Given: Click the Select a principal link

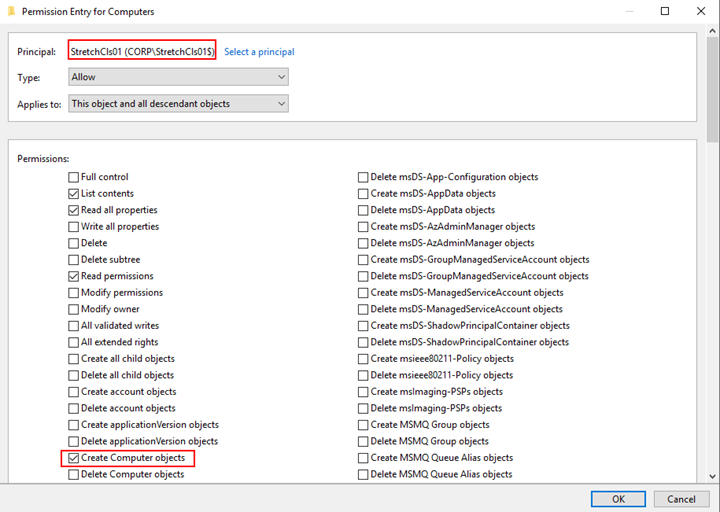Looking at the screenshot, I should point(259,52).
